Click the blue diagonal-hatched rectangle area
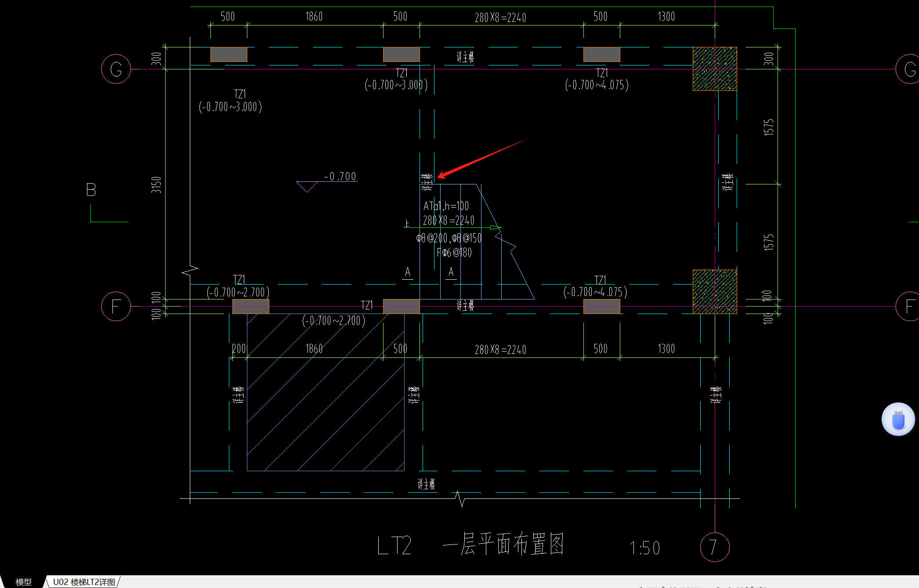 tap(326, 392)
